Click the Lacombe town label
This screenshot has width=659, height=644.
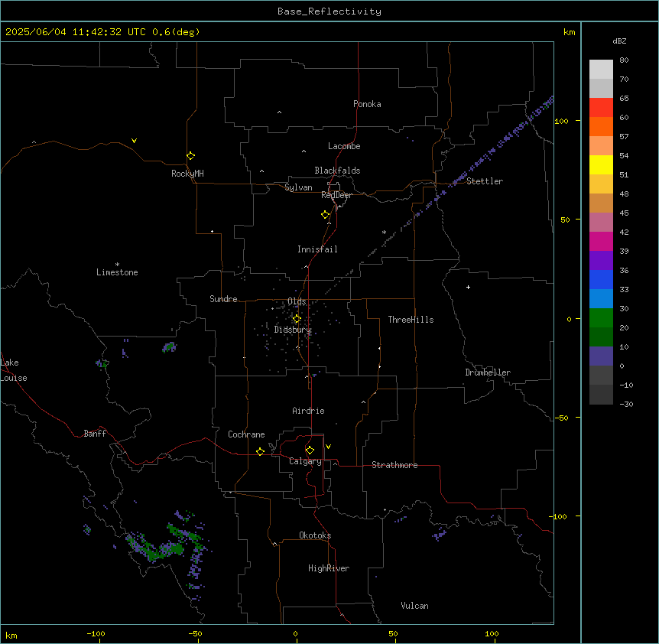point(344,146)
